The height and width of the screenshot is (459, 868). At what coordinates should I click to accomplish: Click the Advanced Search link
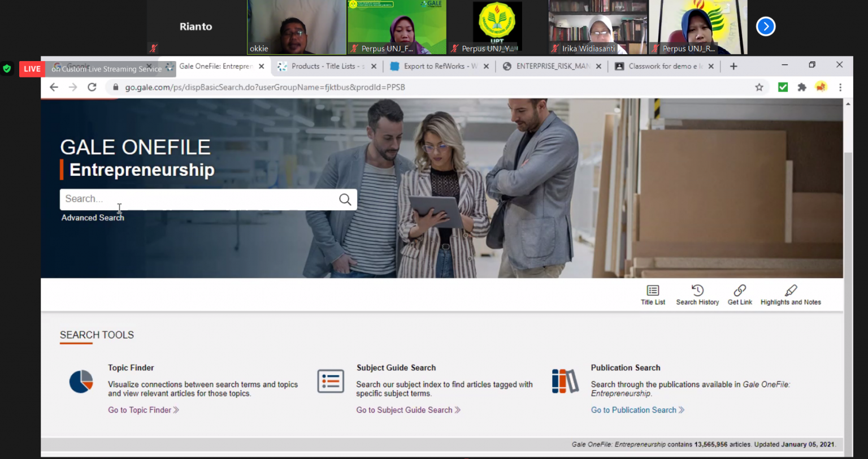[x=93, y=218]
